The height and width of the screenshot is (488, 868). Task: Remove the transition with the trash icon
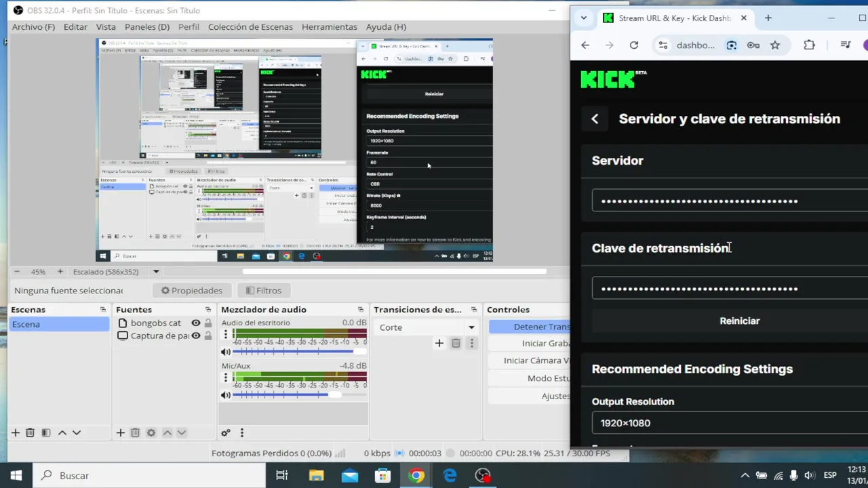pyautogui.click(x=456, y=343)
